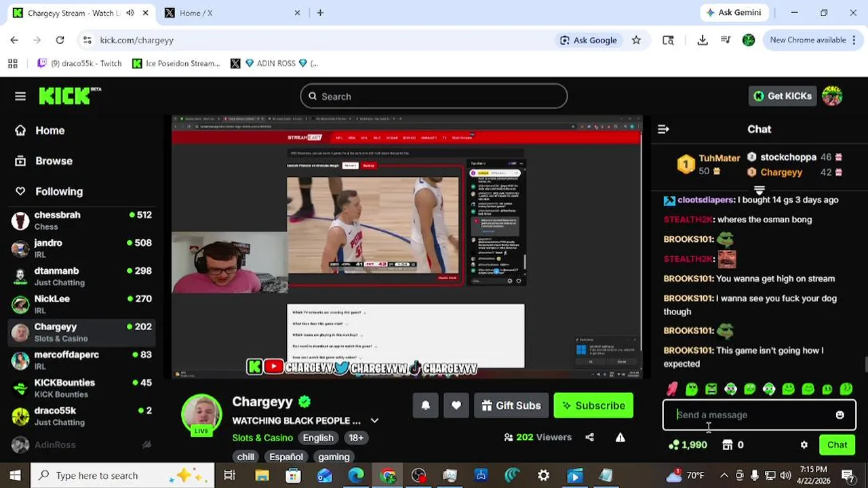Open draco55k channel in following list
The height and width of the screenshot is (488, 868).
point(82,415)
